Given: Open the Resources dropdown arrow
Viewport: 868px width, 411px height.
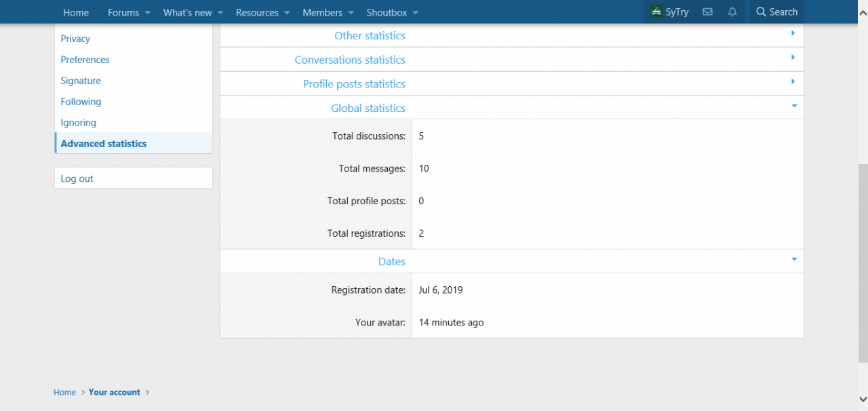Looking at the screenshot, I should (x=287, y=13).
